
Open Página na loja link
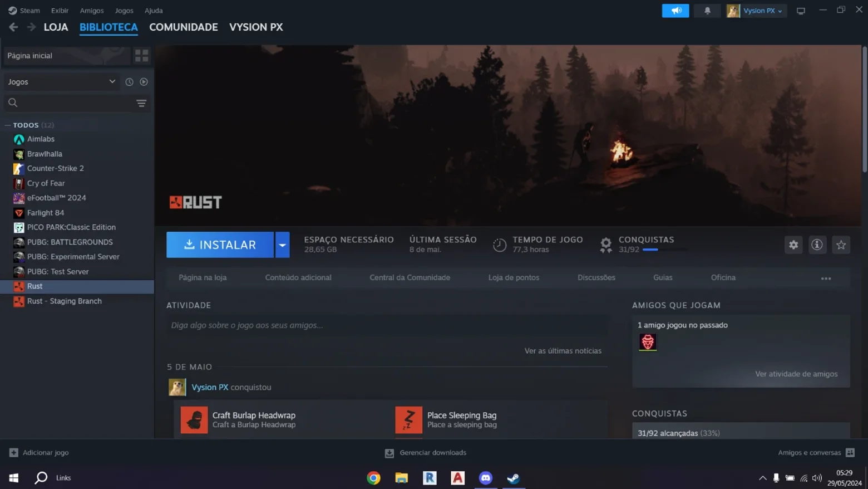point(203,277)
